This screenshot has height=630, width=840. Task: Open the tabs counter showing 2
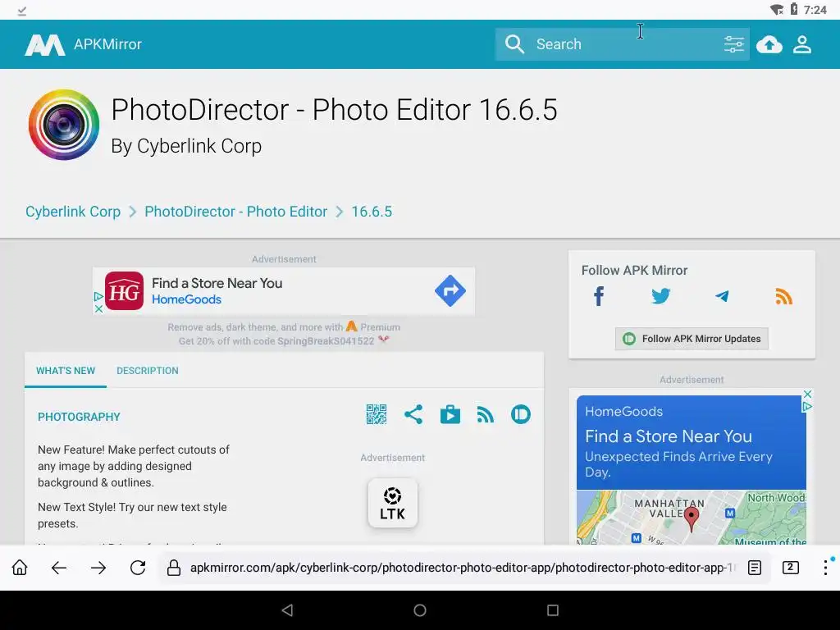coord(790,568)
